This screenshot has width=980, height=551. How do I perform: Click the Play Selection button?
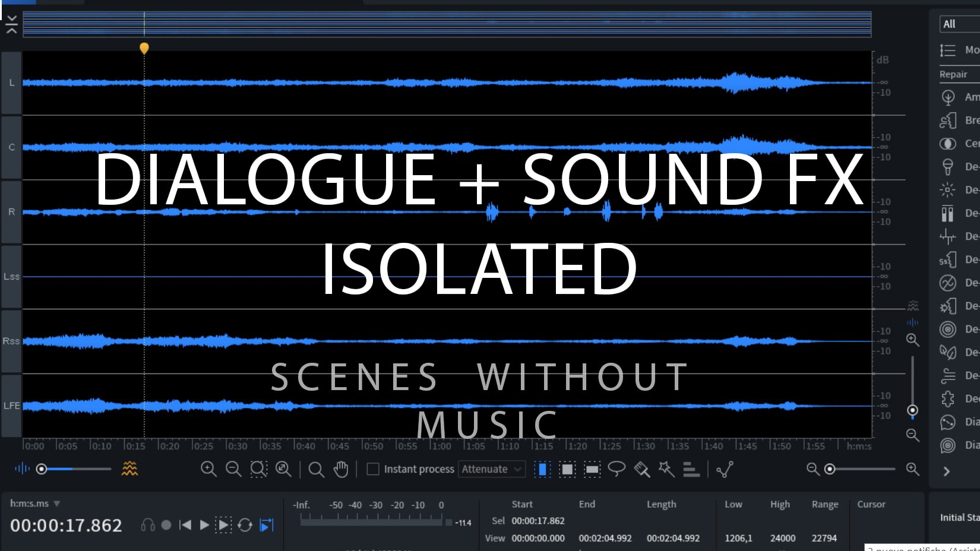click(223, 525)
